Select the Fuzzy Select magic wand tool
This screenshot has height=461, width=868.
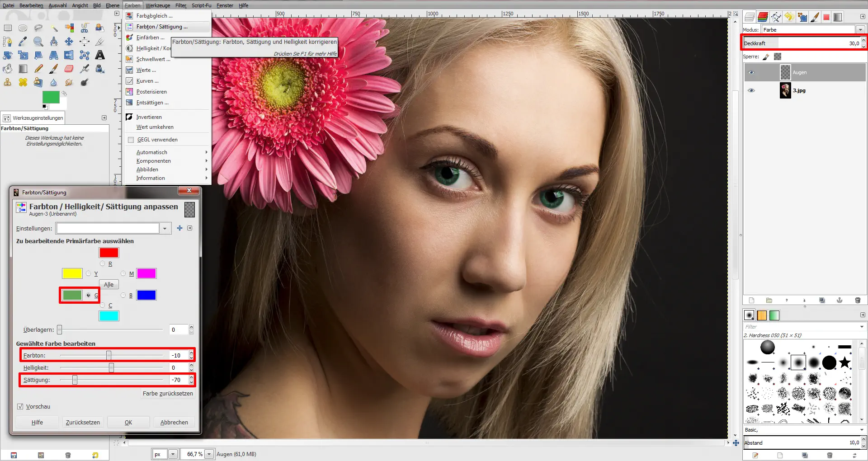pos(54,28)
